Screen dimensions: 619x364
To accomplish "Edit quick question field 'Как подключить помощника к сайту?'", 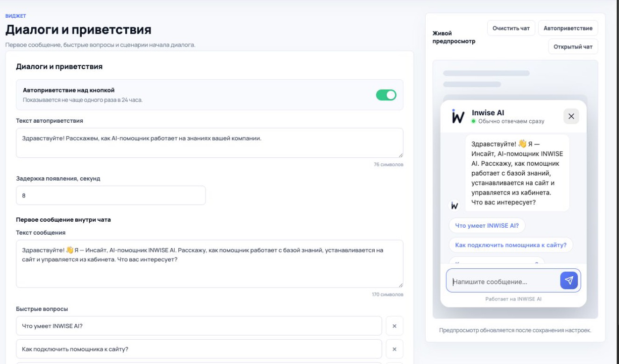I will [x=199, y=349].
